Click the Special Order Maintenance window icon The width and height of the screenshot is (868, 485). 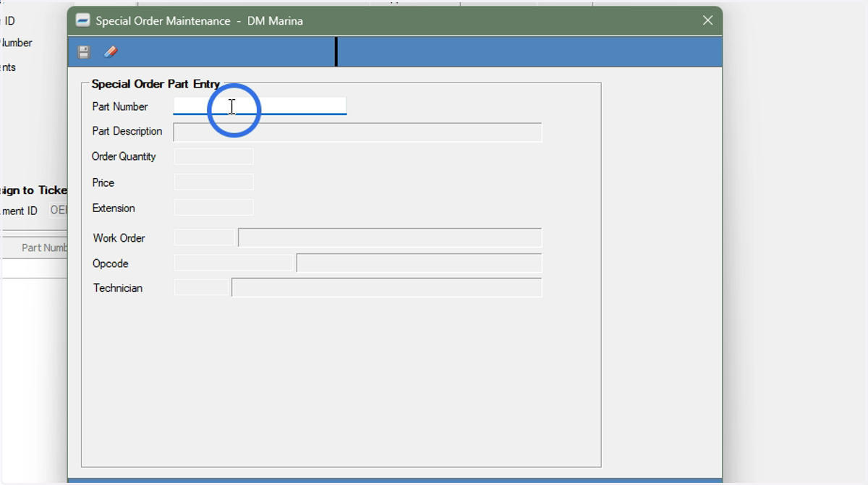(82, 20)
